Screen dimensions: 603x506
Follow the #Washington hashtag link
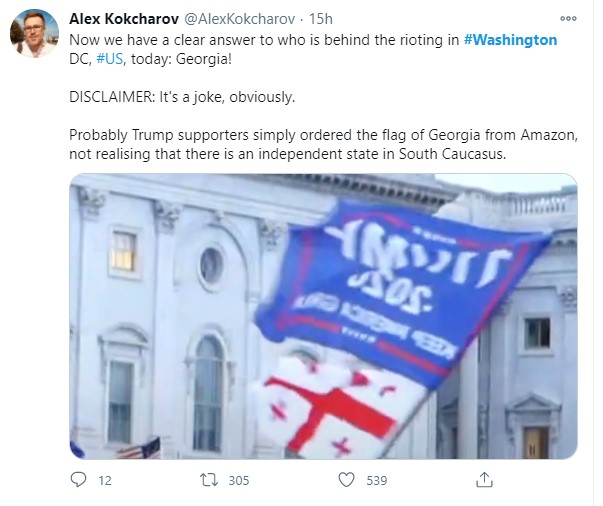pyautogui.click(x=510, y=40)
